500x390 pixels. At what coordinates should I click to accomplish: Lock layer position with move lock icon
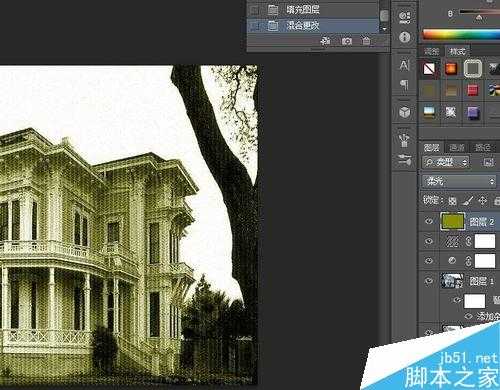482,201
